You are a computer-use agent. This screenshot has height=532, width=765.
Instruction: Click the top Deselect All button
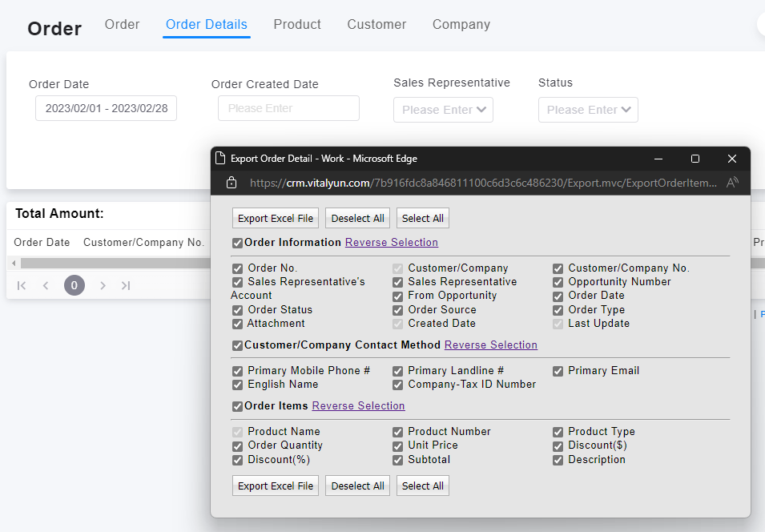click(357, 218)
